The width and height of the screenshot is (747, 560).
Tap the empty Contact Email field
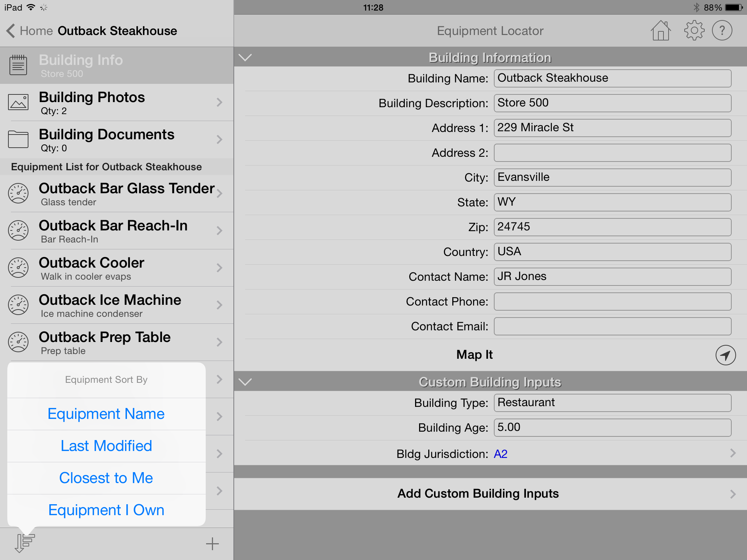pos(612,326)
